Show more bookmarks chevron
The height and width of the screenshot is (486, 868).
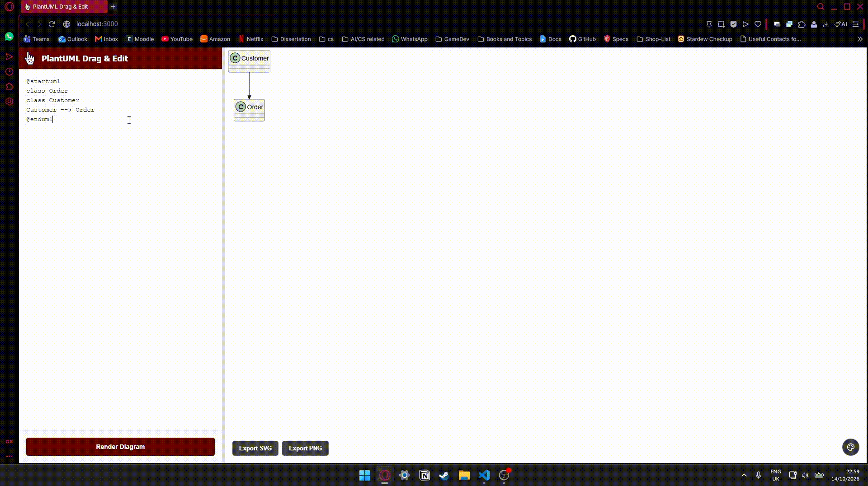860,39
